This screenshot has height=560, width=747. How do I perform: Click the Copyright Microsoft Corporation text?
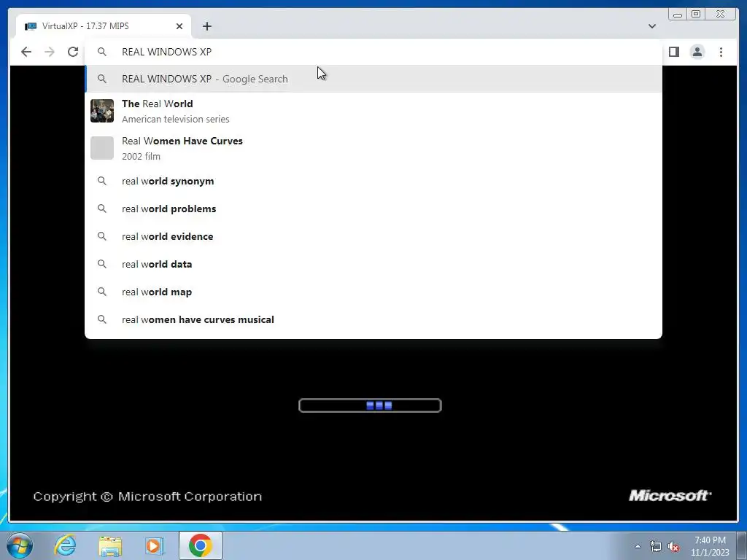[147, 496]
